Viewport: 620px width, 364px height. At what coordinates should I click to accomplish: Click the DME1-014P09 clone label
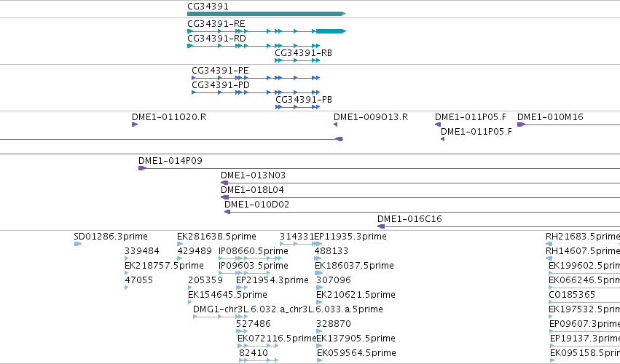(x=170, y=161)
